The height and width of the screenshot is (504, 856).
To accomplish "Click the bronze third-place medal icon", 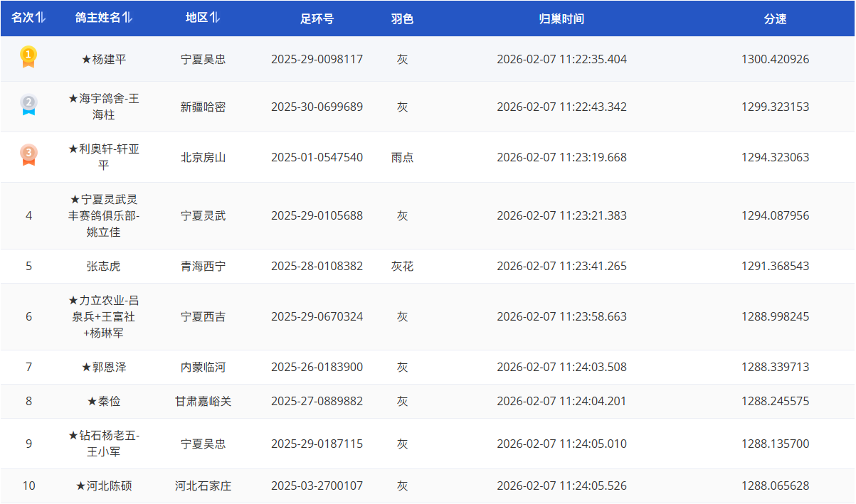I will (28, 156).
